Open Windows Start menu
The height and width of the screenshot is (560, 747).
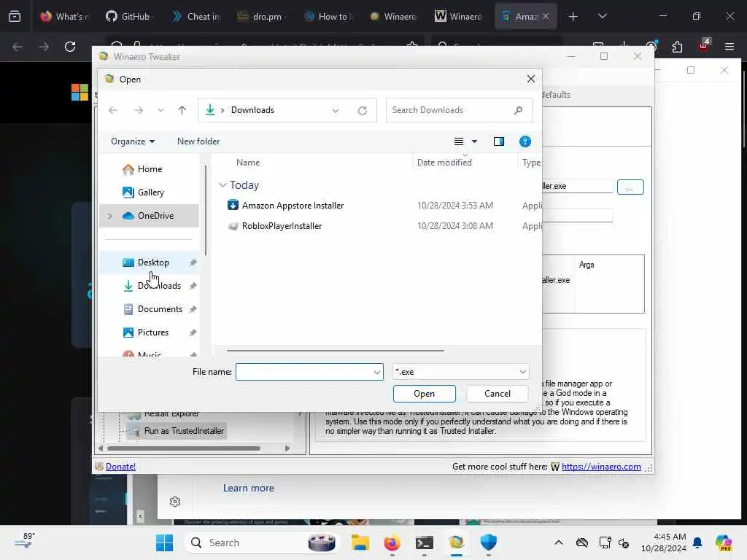[x=164, y=542]
